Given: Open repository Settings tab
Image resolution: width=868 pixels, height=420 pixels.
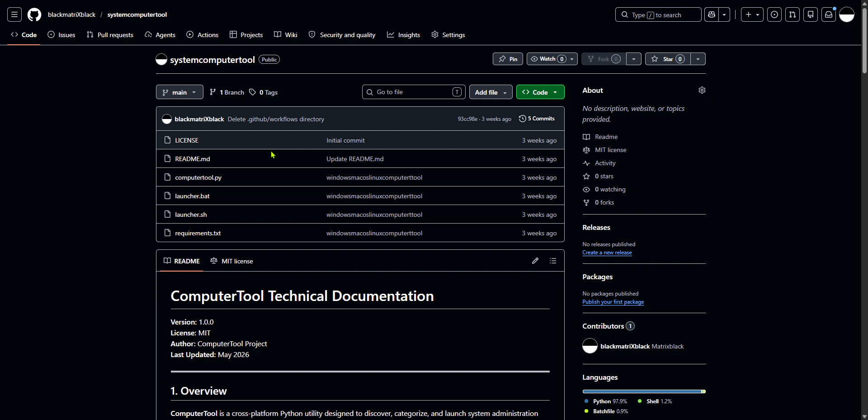Looking at the screenshot, I should coord(448,35).
